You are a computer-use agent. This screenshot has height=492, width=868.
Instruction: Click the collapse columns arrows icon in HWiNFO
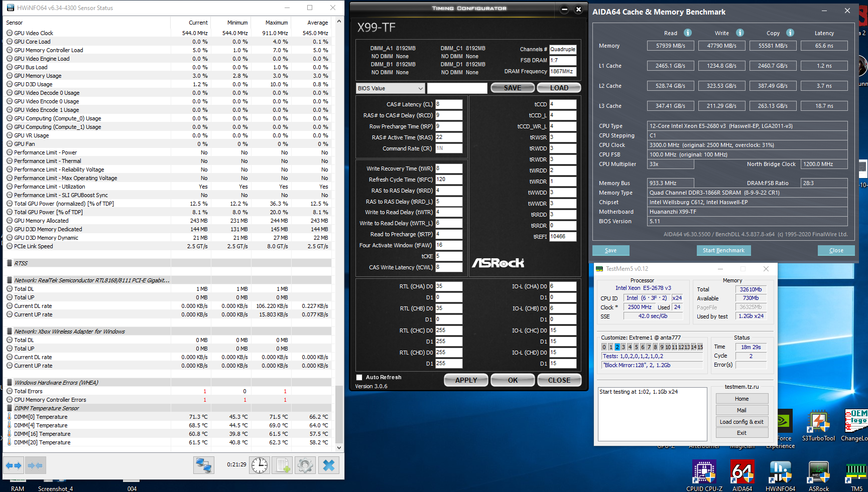click(35, 465)
